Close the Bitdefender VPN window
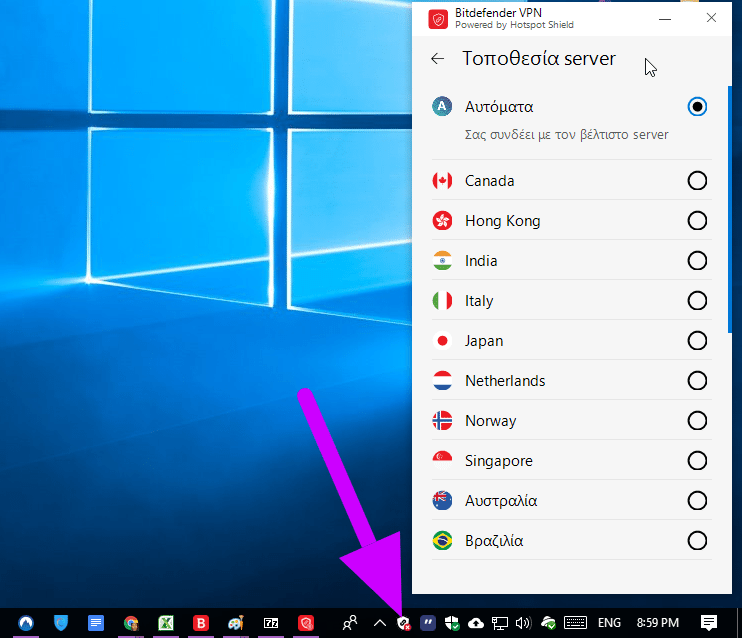 click(711, 18)
